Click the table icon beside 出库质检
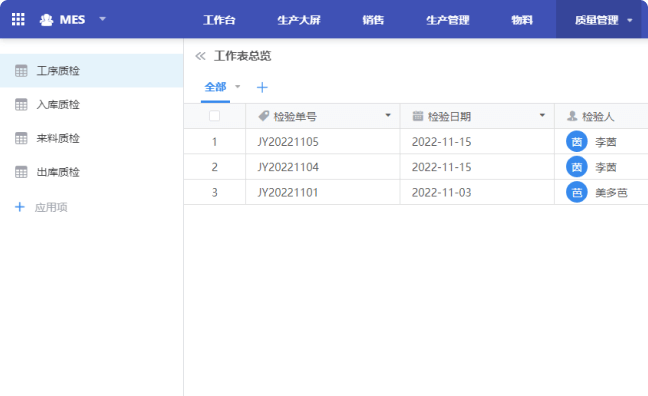The height and width of the screenshot is (396, 648). point(21,172)
